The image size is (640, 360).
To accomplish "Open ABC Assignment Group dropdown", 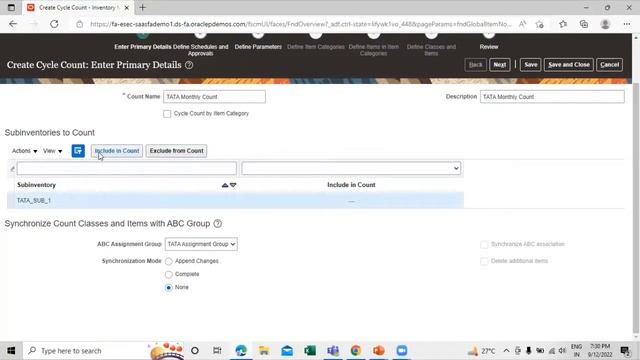I will pos(201,244).
